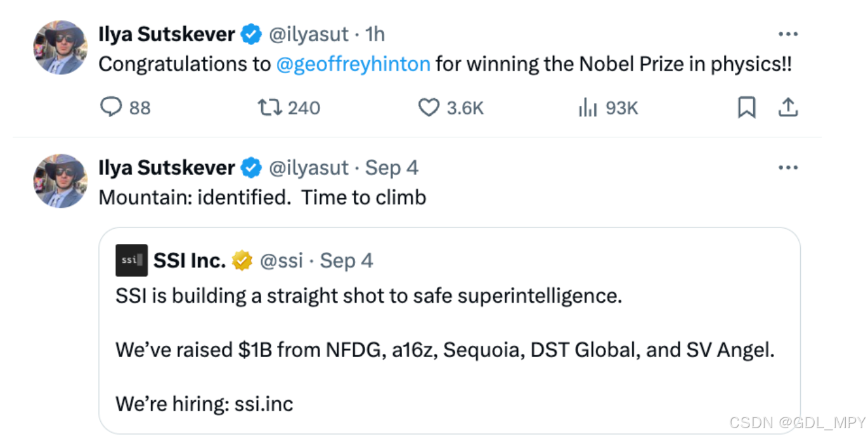The image size is (868, 437).
Task: Click the @ilyasut handle on Sep 4 tweet
Action: [309, 168]
